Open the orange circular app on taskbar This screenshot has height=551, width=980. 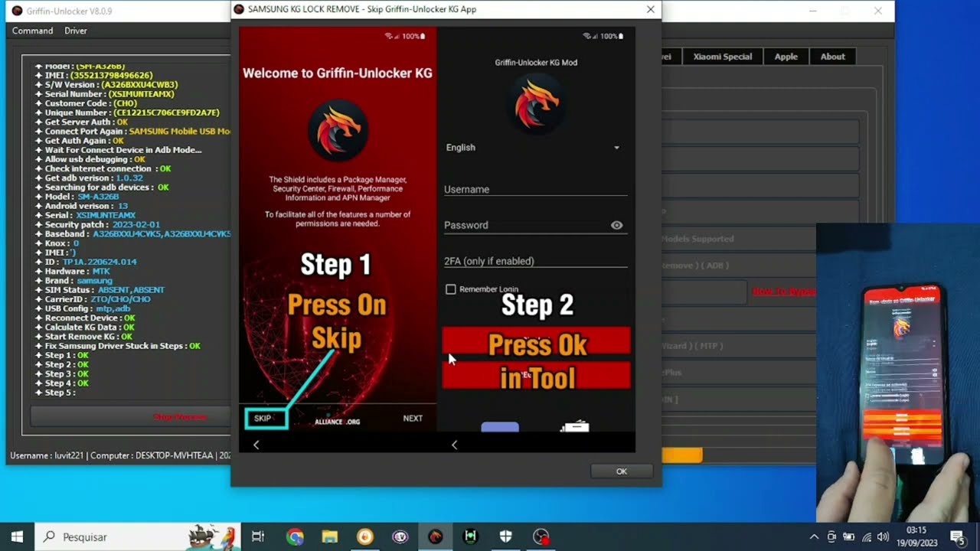(x=364, y=536)
